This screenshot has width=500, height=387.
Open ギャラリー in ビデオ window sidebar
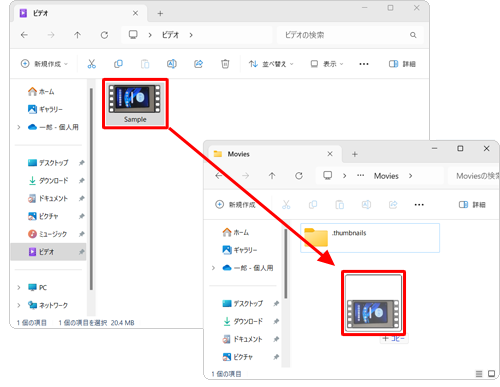[x=45, y=109]
